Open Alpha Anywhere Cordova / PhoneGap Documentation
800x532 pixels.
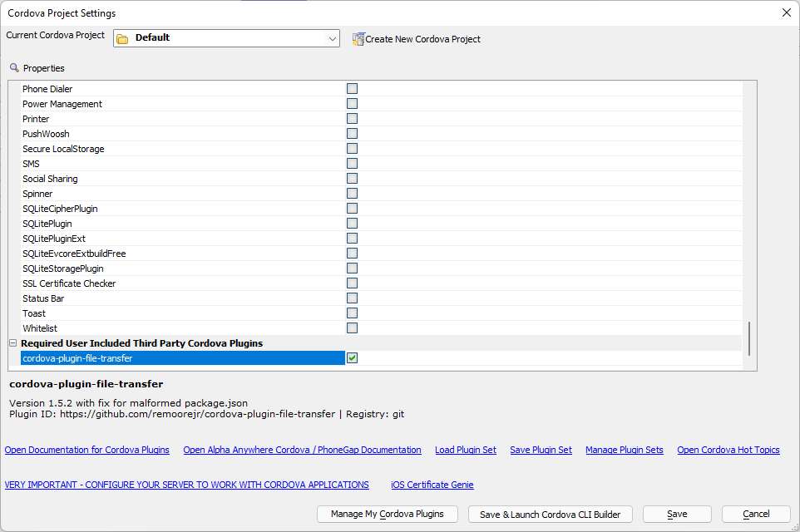tap(302, 450)
